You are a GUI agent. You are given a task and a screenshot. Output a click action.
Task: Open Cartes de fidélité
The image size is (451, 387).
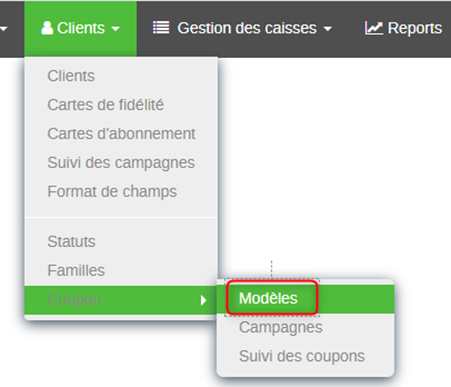pos(105,105)
